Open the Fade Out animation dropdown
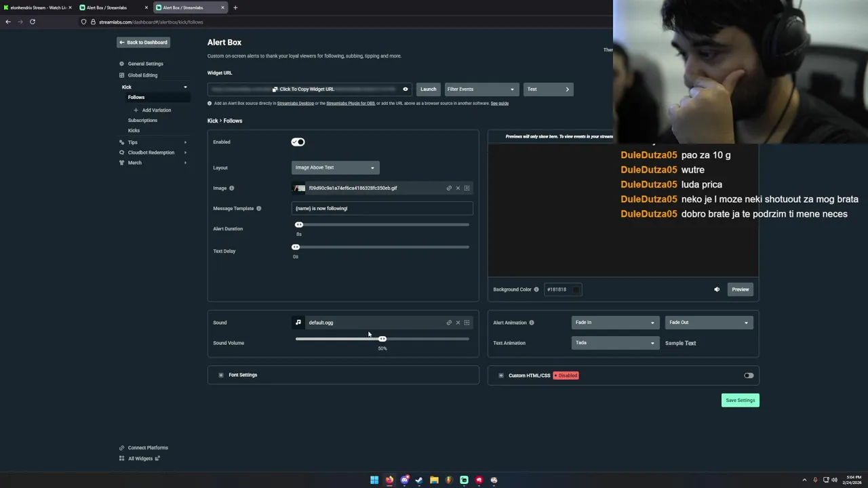This screenshot has width=868, height=488. pyautogui.click(x=708, y=323)
